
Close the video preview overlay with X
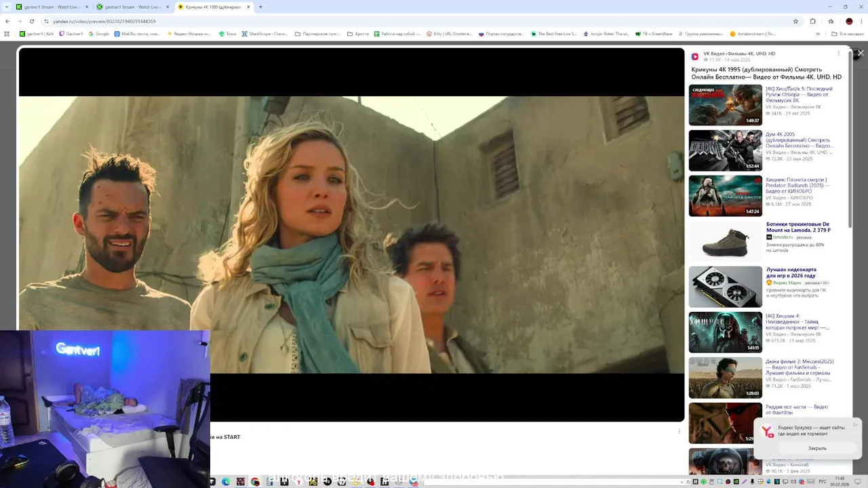coord(861,53)
